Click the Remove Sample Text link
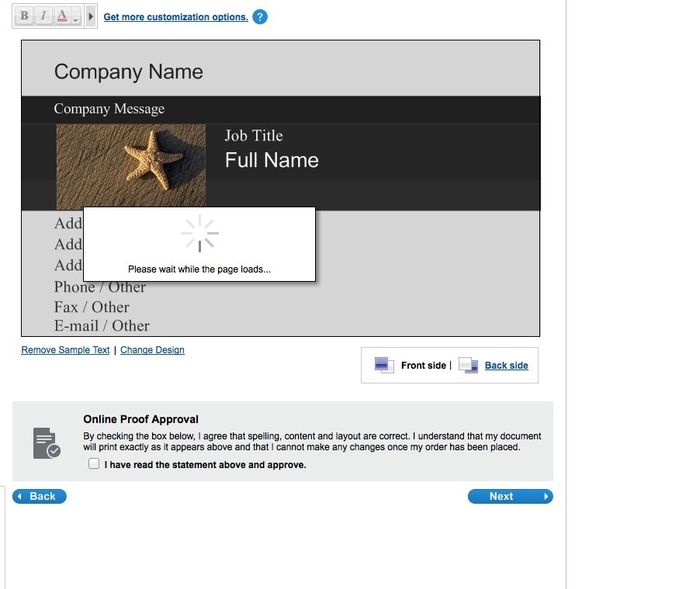Screen dimensions: 700x589 click(65, 350)
